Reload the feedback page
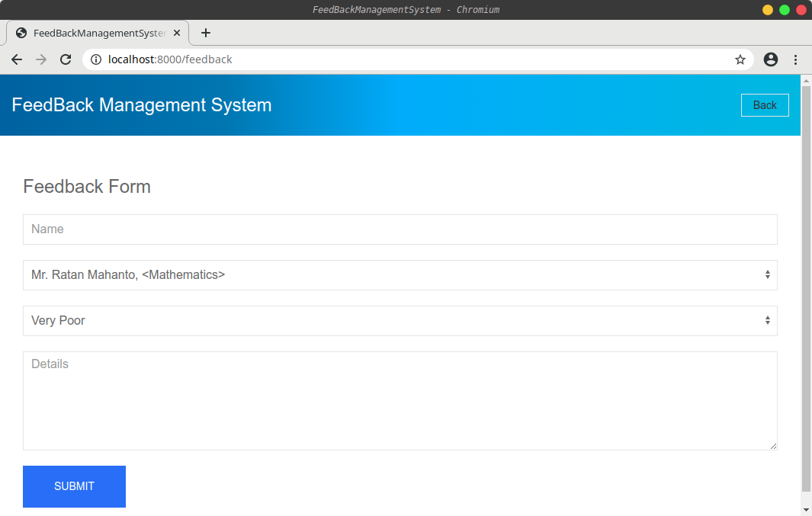The height and width of the screenshot is (516, 812). point(66,59)
